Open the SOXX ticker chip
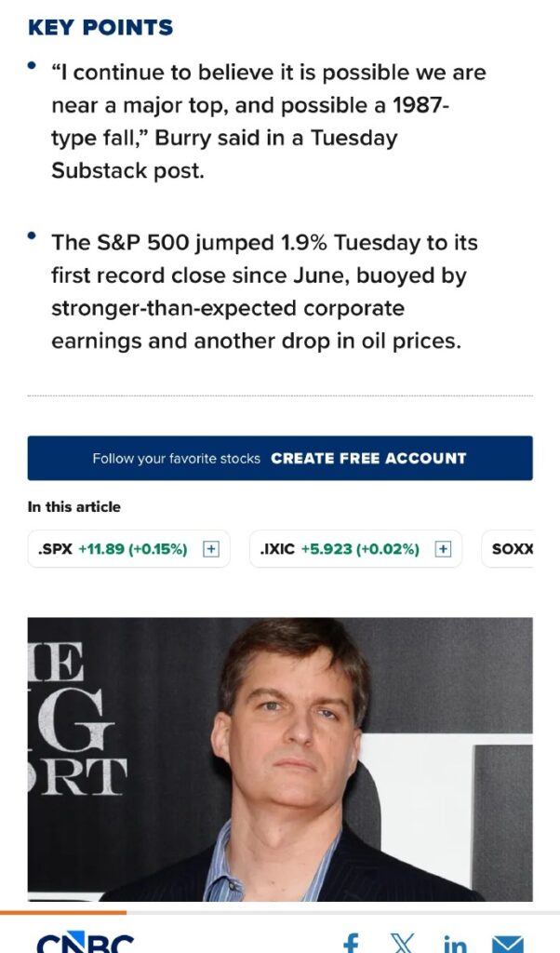 [508, 549]
